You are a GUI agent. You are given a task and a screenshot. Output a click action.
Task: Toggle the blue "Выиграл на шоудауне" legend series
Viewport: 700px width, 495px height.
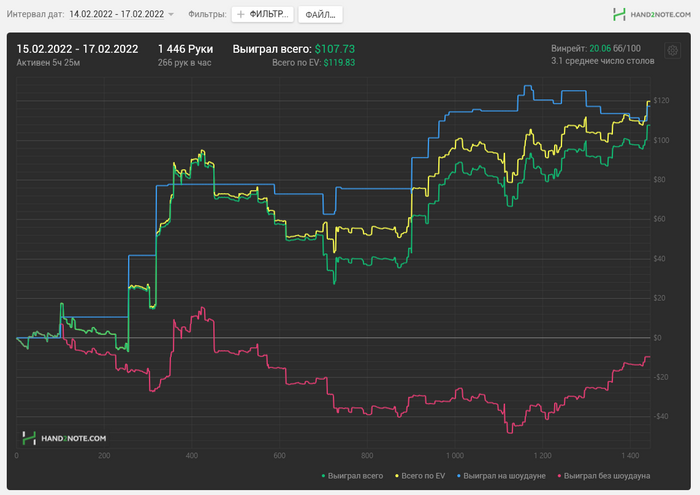pos(506,477)
